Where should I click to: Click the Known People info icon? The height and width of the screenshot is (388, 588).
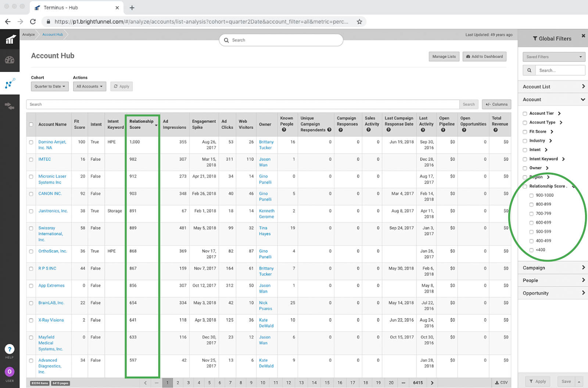284,130
